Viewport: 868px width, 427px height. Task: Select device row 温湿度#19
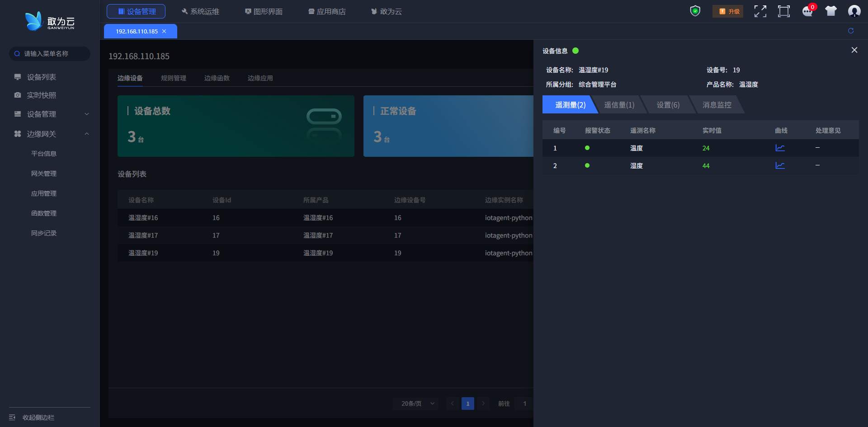click(x=325, y=253)
